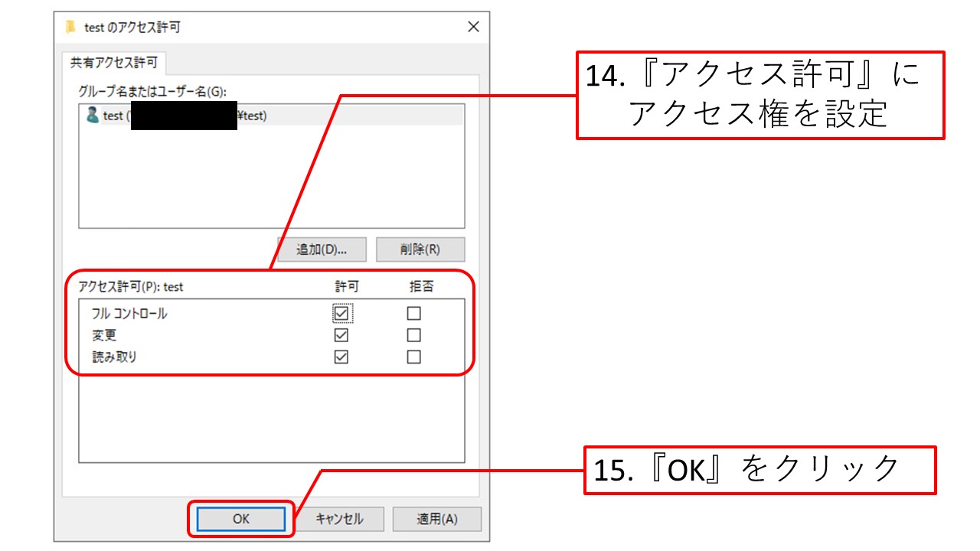The image size is (980, 551).
Task: Click the step 15 OK callout box
Action: 759,470
